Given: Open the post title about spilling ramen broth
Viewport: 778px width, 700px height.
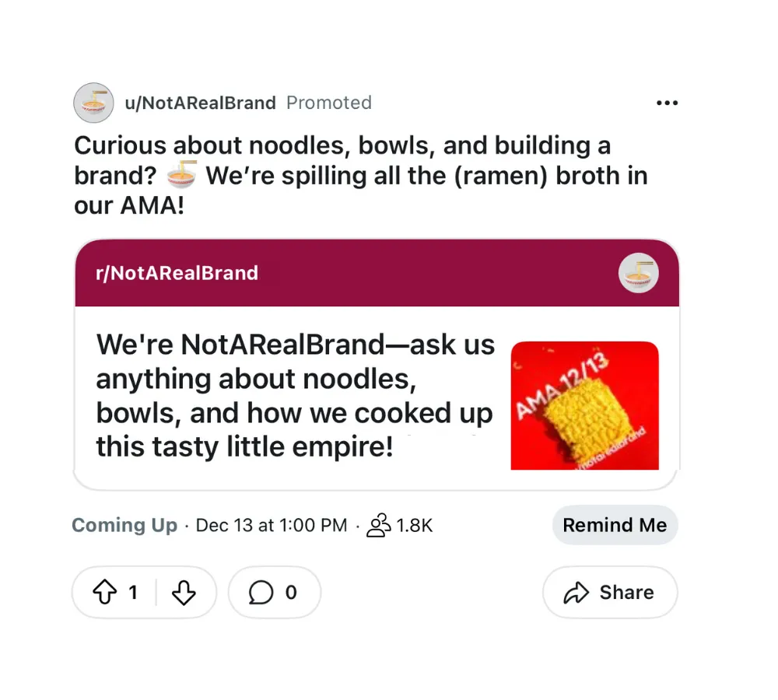Looking at the screenshot, I should point(361,175).
